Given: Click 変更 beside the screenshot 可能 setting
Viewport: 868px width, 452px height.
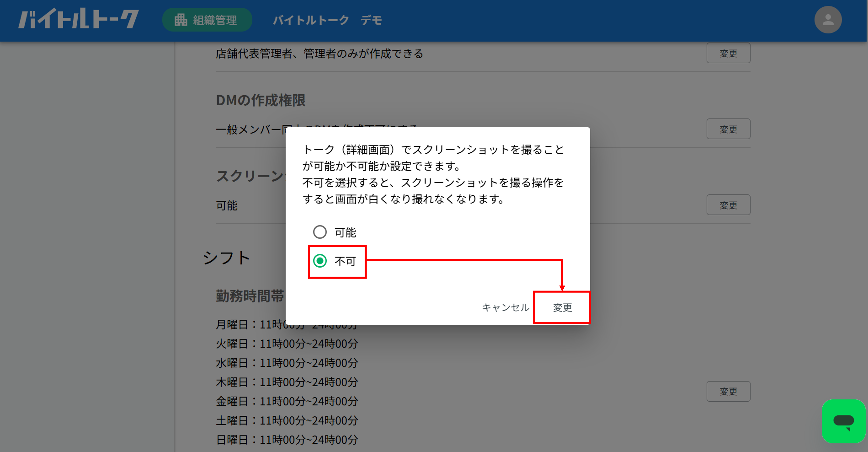Looking at the screenshot, I should [728, 205].
